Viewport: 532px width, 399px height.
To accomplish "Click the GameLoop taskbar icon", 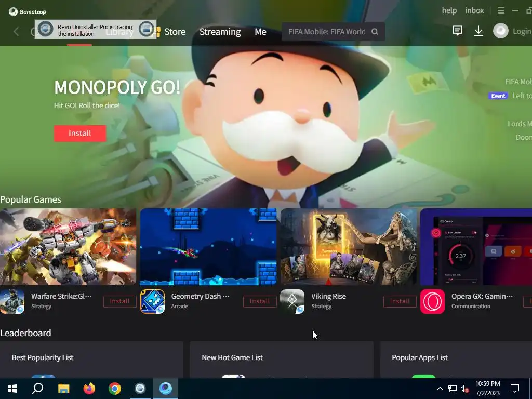I will tap(166, 389).
